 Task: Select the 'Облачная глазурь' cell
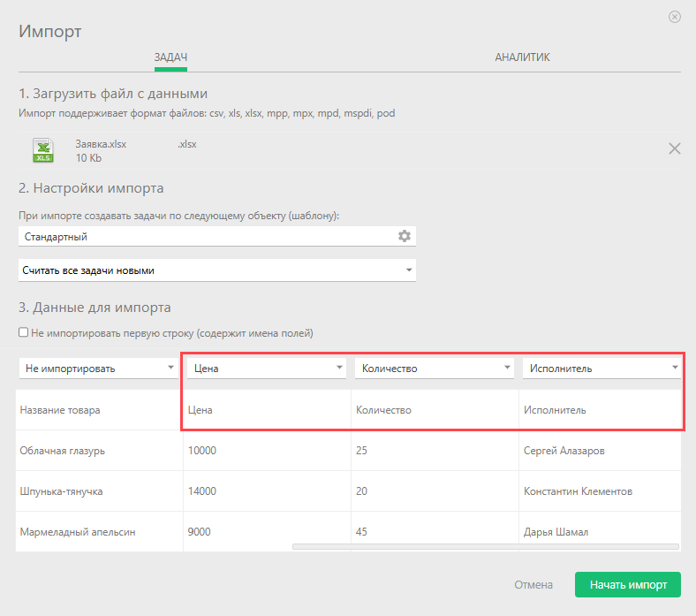(100, 451)
